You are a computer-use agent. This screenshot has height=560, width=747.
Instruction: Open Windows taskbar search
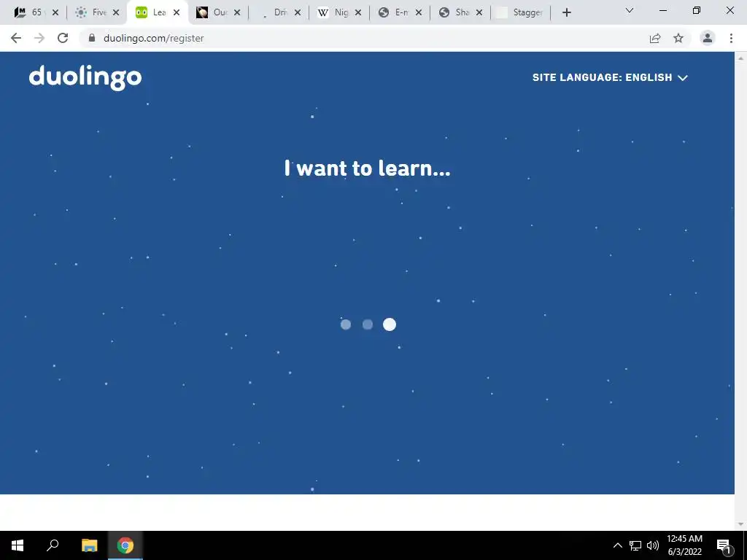[53, 545]
